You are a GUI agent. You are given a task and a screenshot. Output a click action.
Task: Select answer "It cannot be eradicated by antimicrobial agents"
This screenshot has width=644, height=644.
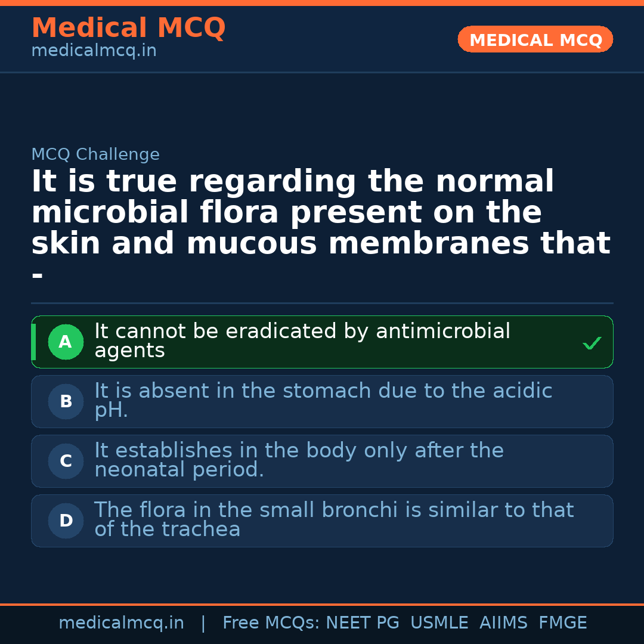[302, 340]
